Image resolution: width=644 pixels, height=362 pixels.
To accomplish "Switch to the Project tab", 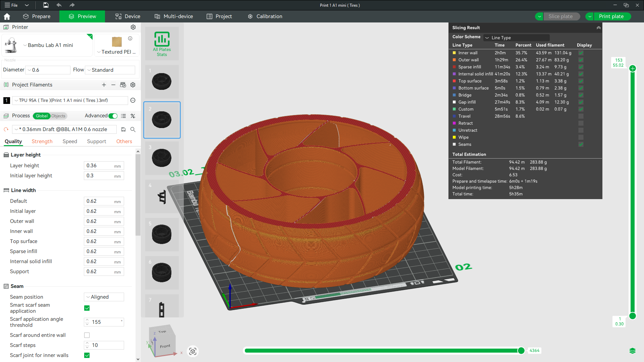I will (x=219, y=16).
